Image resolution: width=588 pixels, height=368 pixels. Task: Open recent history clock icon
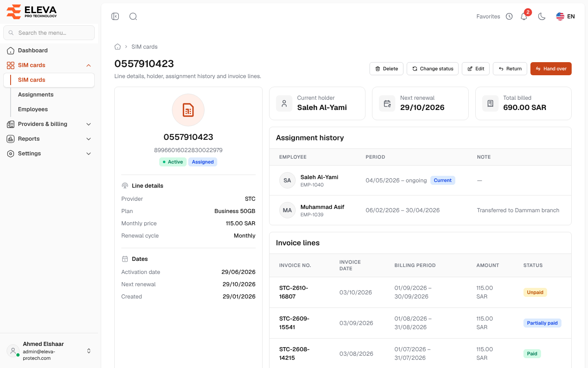pos(509,16)
